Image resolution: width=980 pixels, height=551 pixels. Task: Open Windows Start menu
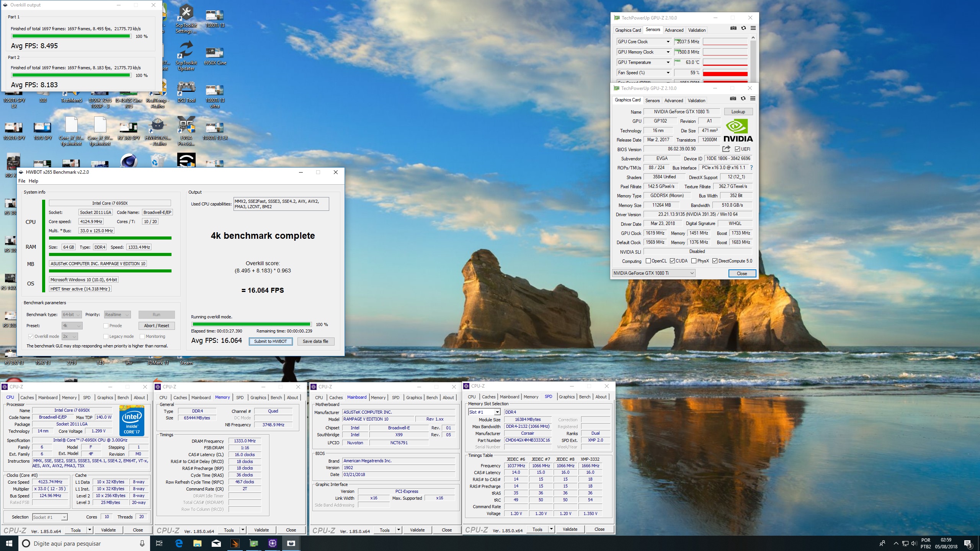[x=9, y=543]
